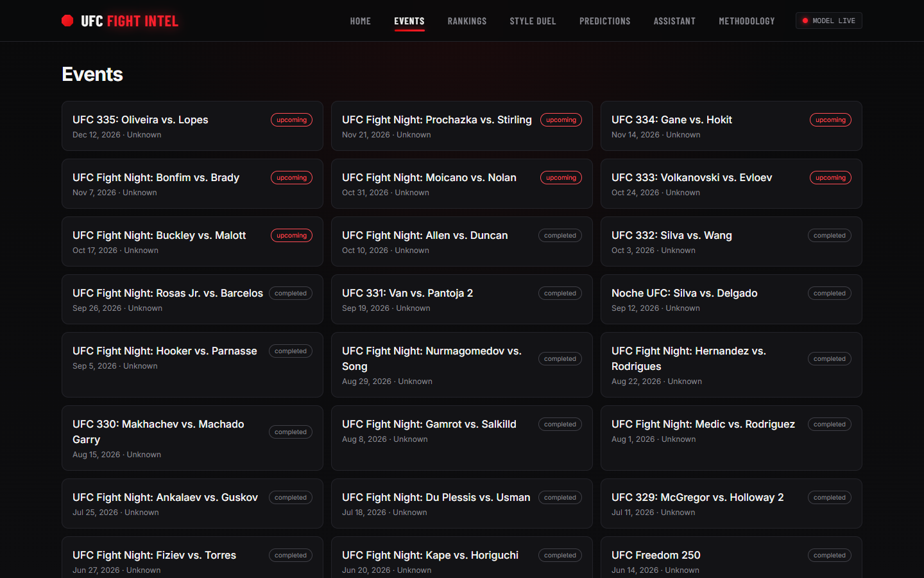The width and height of the screenshot is (924, 578).
Task: Open Fight Night Medic vs. Rodriguez
Action: pyautogui.click(x=732, y=438)
